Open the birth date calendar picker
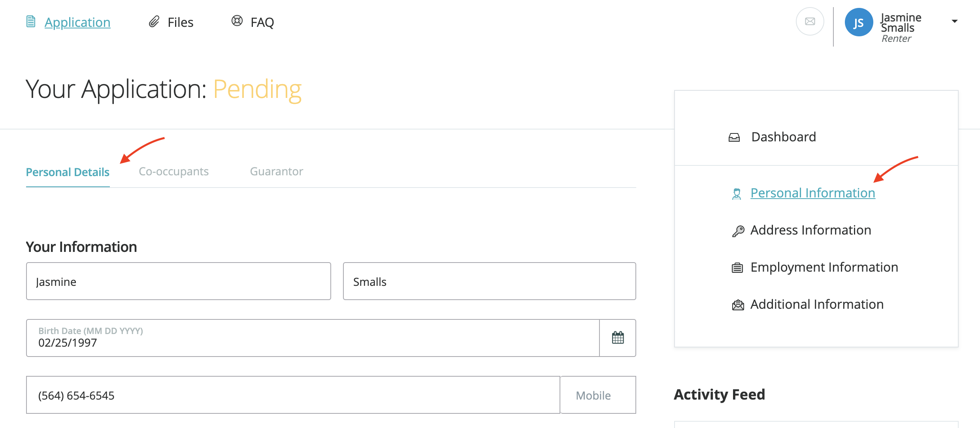The width and height of the screenshot is (980, 428). pos(618,338)
